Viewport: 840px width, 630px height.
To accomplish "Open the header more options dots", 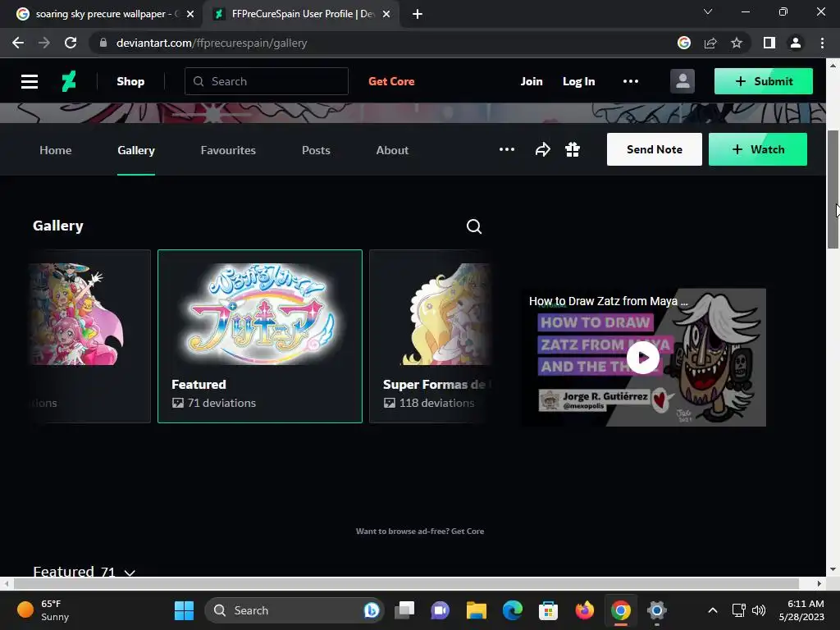I will pyautogui.click(x=631, y=81).
